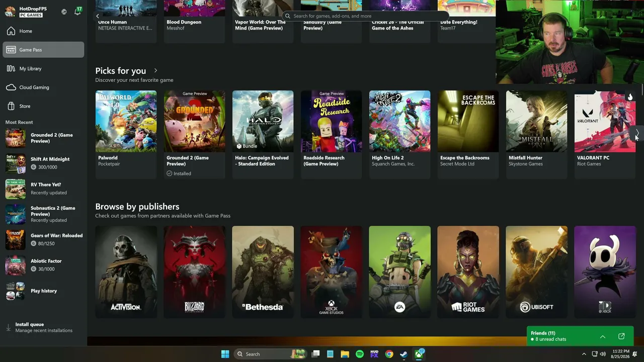Open the Once Human game card
Image resolution: width=644 pixels, height=362 pixels.
126,21
